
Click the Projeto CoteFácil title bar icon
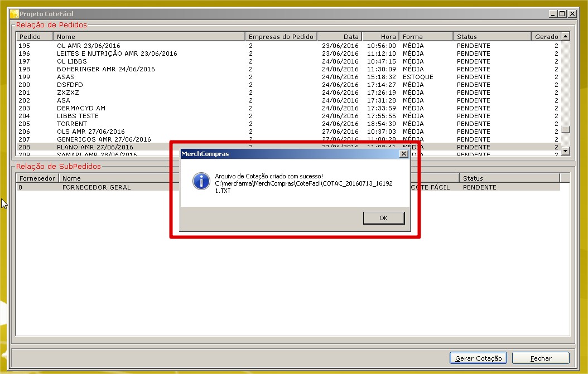(15, 13)
